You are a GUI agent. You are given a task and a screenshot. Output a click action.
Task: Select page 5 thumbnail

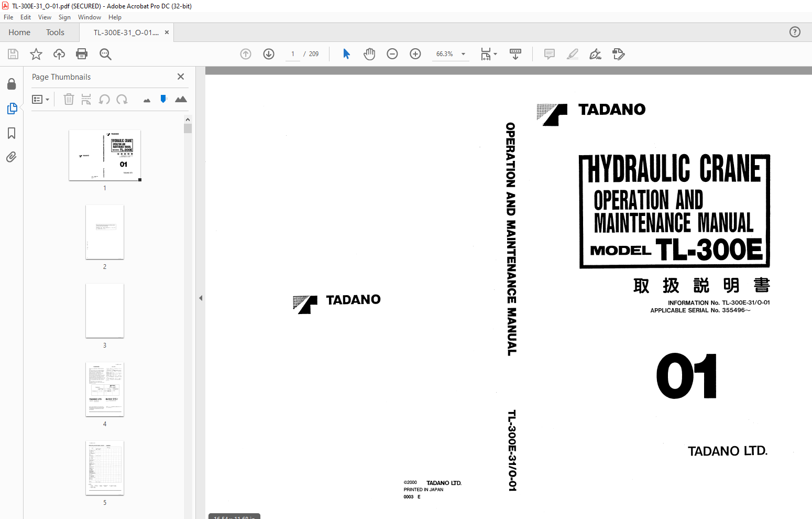tap(105, 468)
